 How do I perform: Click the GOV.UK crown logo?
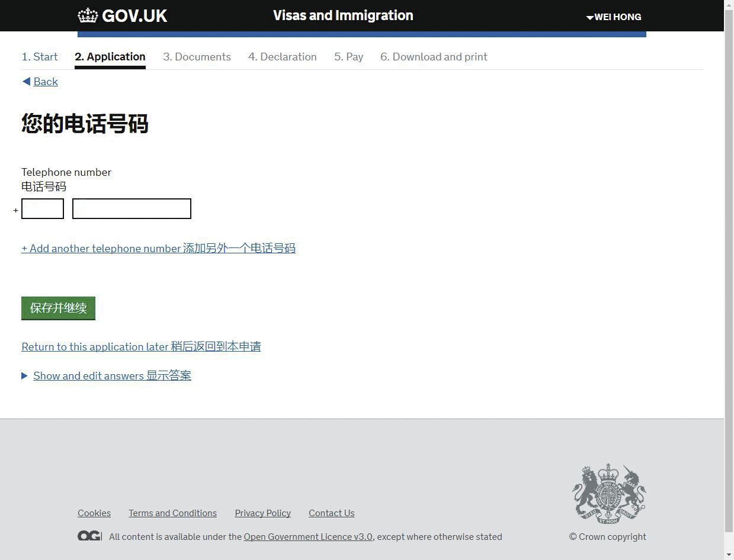[x=88, y=16]
